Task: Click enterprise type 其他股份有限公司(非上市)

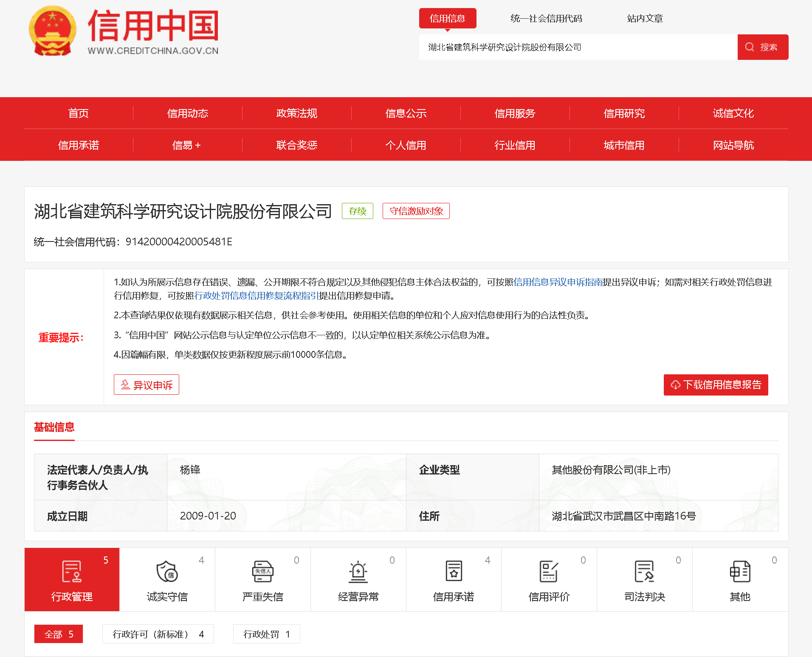Action: [x=611, y=470]
